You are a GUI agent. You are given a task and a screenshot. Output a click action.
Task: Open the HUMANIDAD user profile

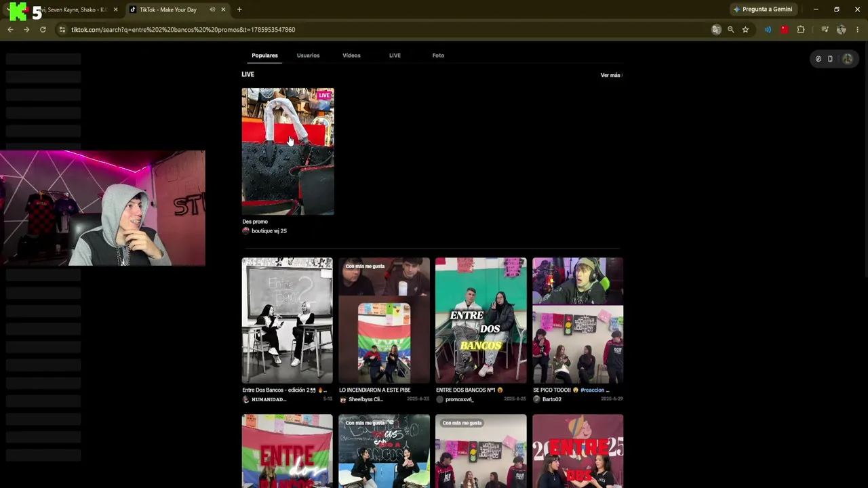[x=269, y=400]
